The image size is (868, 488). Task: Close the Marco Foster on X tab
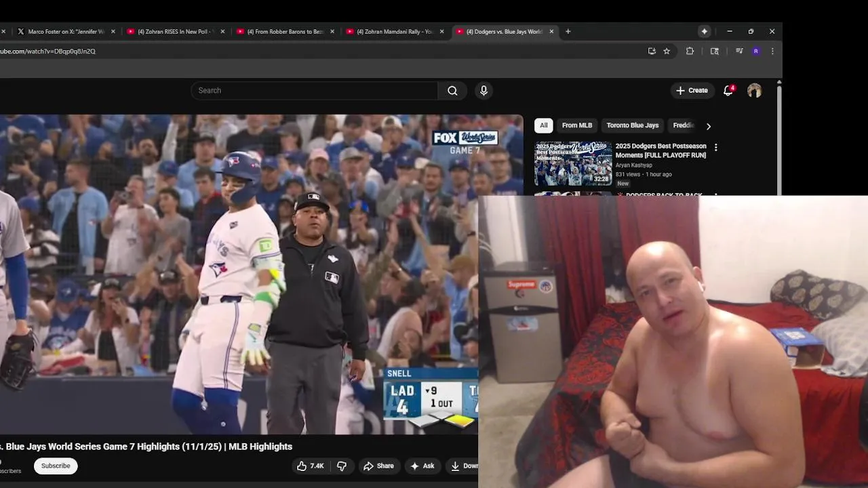(113, 31)
